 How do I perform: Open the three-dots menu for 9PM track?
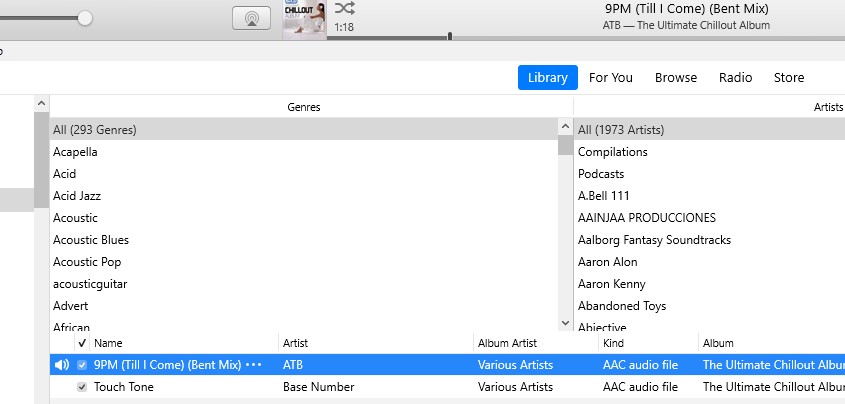[253, 365]
